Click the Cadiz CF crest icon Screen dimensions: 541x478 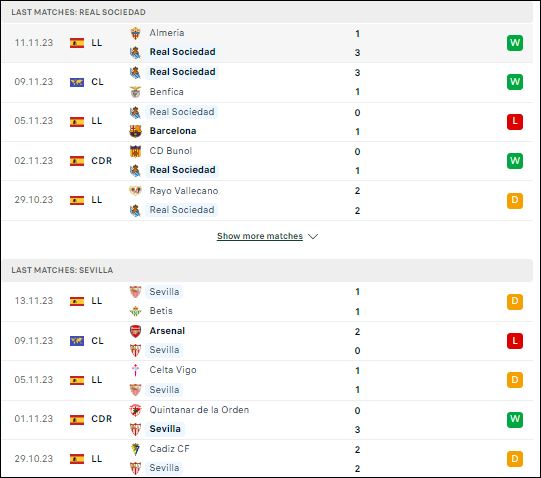(135, 449)
